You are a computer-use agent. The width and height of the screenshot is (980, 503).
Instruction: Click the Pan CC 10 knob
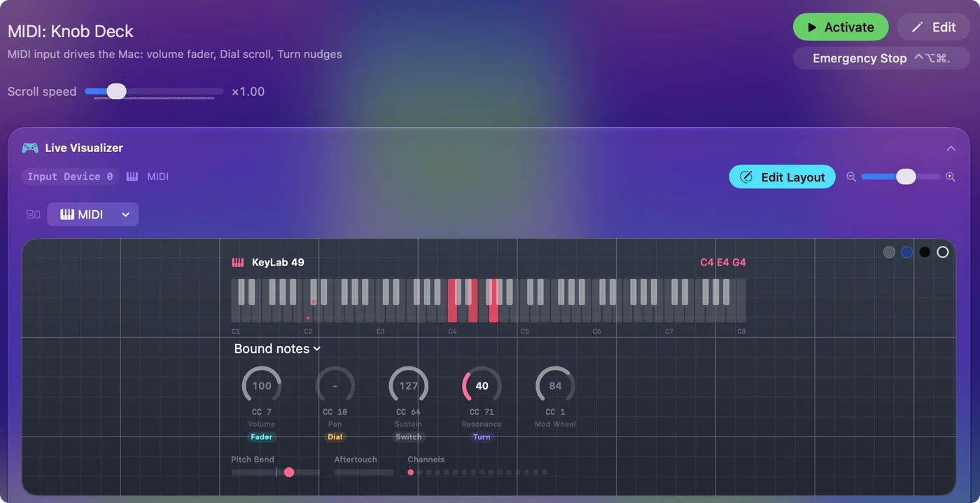[x=335, y=385]
